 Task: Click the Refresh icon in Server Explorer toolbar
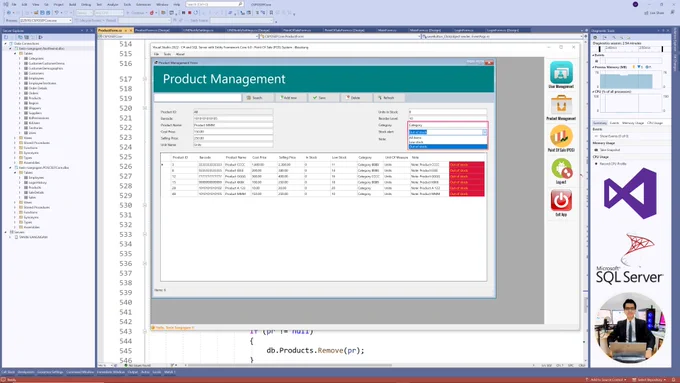tap(6, 37)
